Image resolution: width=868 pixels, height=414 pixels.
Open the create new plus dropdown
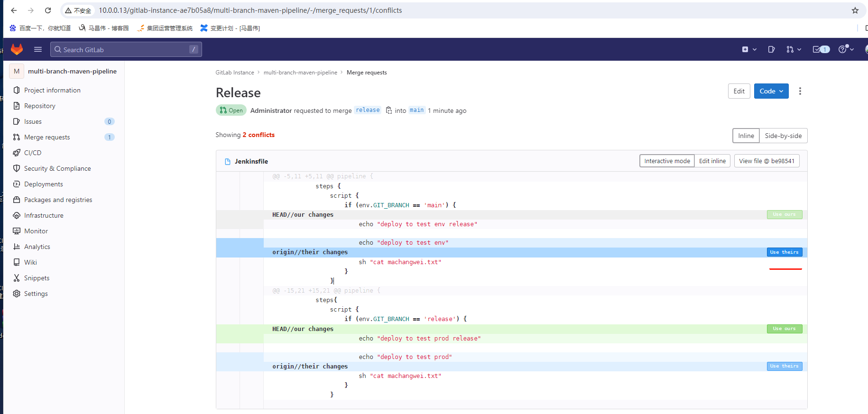coord(749,49)
